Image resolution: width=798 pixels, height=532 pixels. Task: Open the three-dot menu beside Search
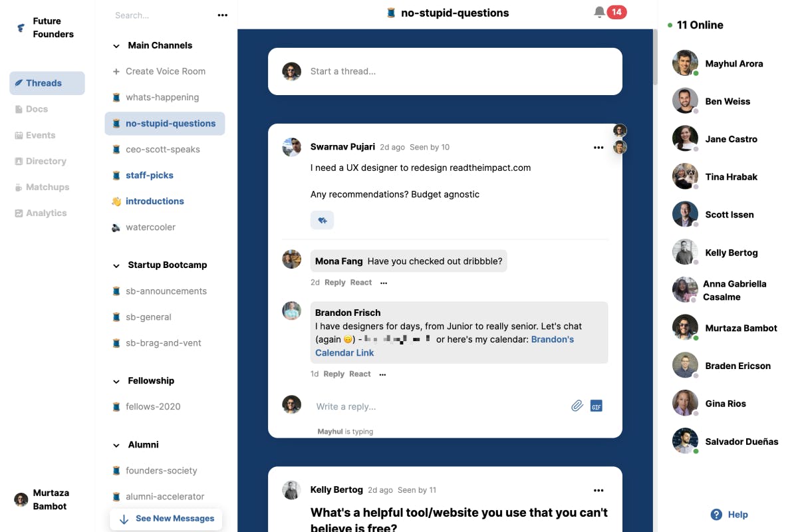tap(223, 15)
